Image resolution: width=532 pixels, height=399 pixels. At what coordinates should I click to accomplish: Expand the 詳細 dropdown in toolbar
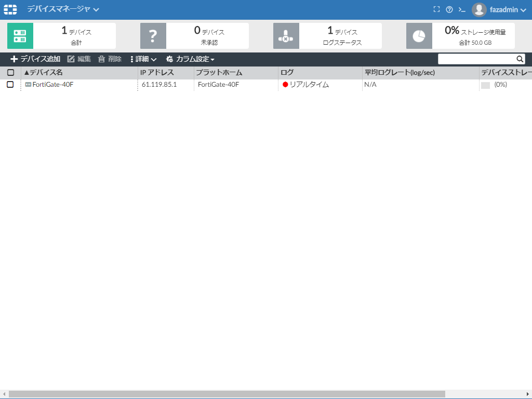(x=143, y=59)
